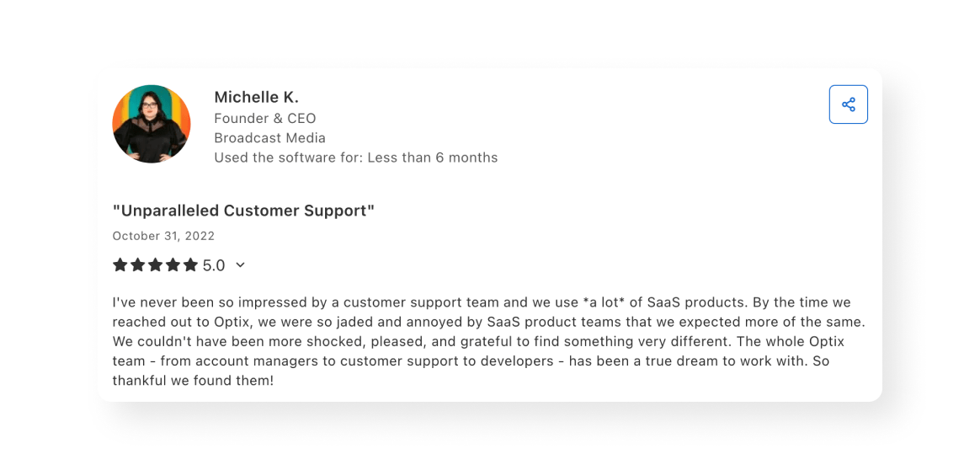
Task: Click the share review icon button
Action: pyautogui.click(x=848, y=104)
